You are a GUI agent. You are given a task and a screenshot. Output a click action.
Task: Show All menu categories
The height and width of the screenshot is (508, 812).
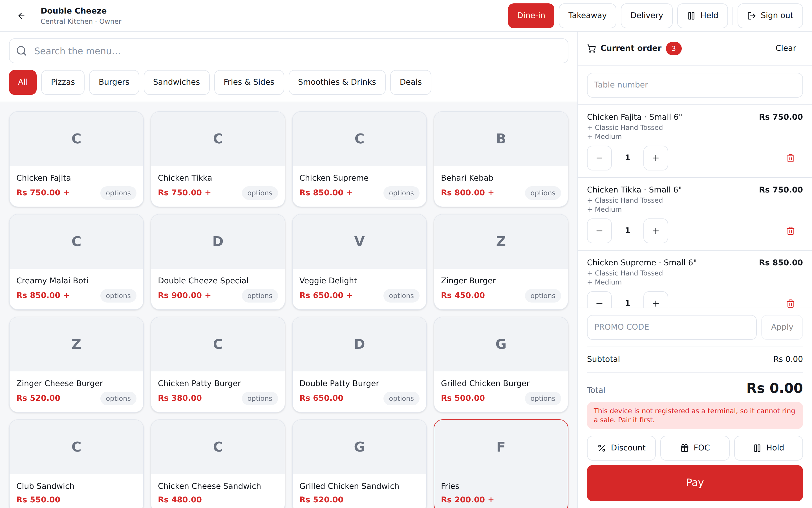pos(23,82)
